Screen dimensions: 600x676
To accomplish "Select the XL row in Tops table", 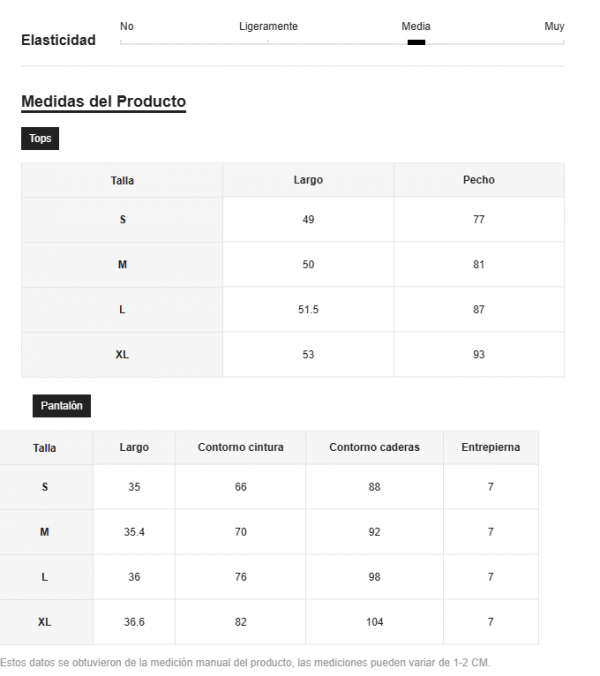I will [x=293, y=354].
